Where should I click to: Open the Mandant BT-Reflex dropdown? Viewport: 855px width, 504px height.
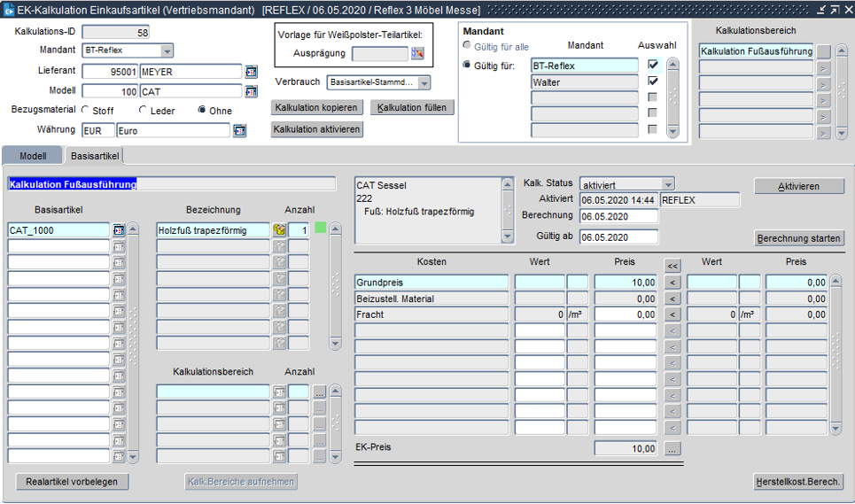[x=167, y=51]
